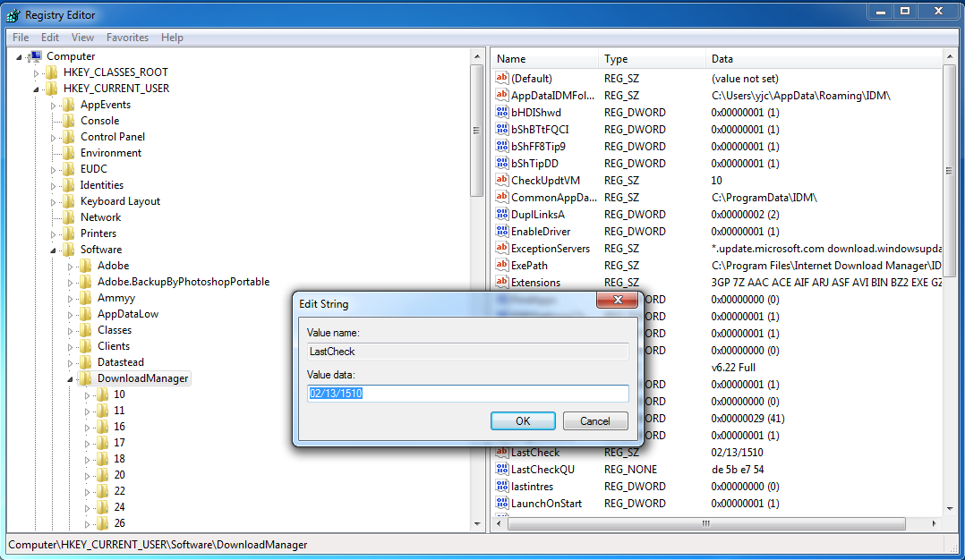The width and height of the screenshot is (965, 560).
Task: Click the status bar registry path
Action: [158, 545]
